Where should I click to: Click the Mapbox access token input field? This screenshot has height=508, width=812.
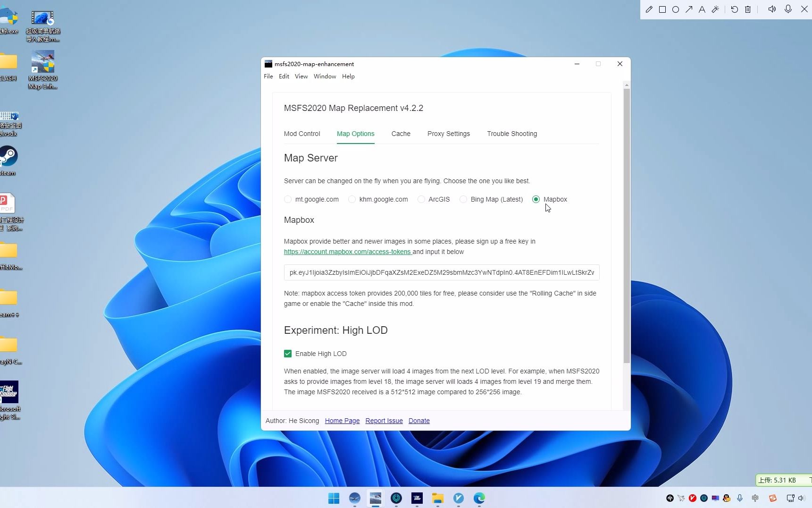click(442, 272)
